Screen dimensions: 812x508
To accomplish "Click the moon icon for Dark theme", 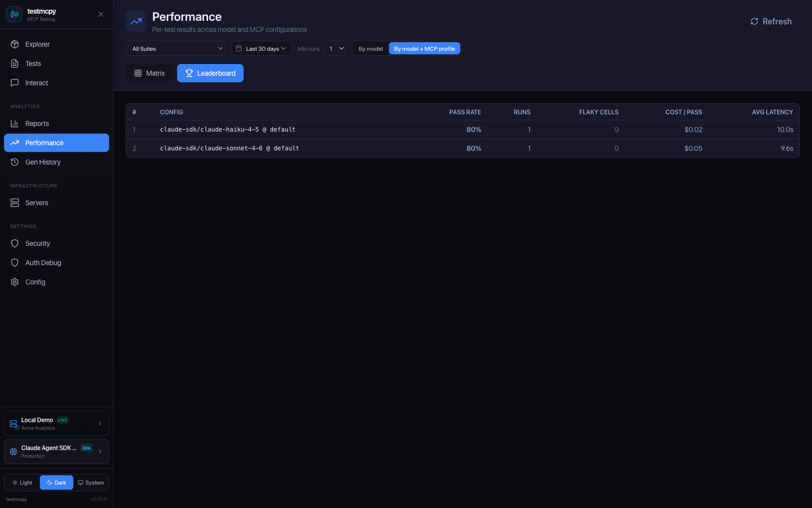I will 50,483.
